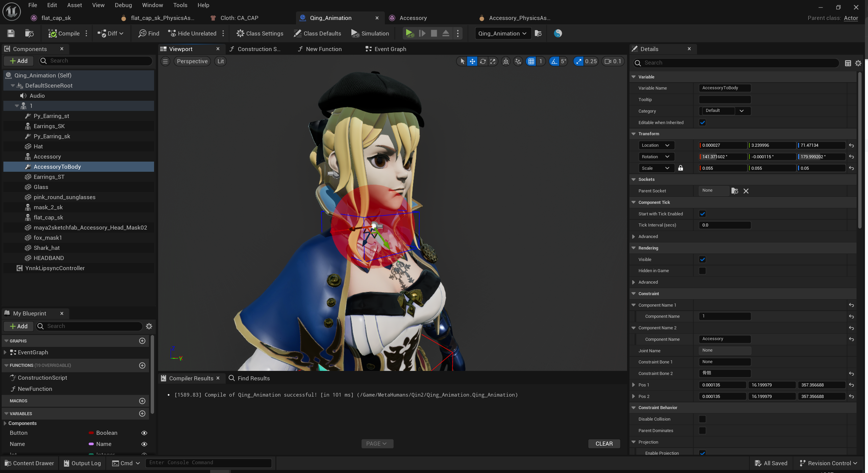Clear the Parent Socket with X

746,191
